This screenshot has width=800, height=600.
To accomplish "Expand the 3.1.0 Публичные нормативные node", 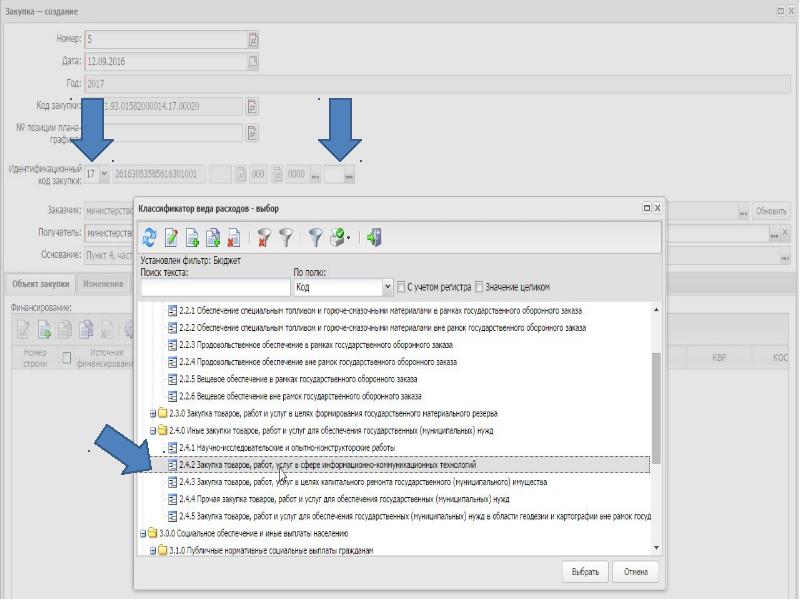I will pos(153,551).
